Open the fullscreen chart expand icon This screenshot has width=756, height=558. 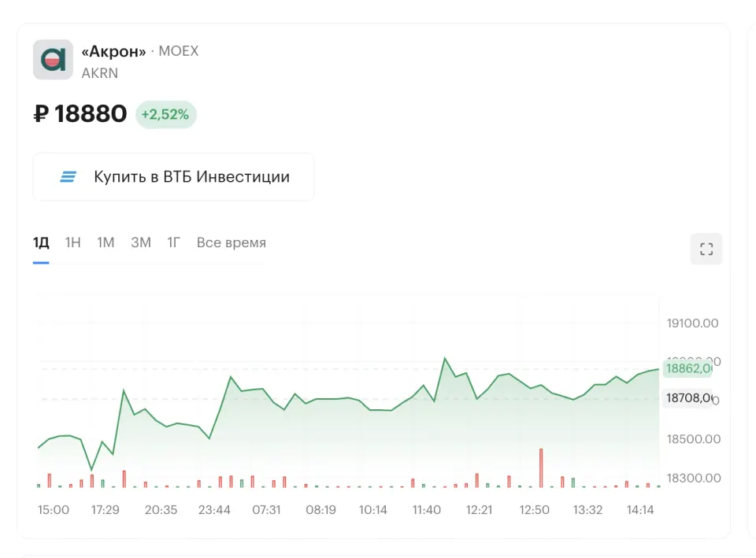point(706,249)
